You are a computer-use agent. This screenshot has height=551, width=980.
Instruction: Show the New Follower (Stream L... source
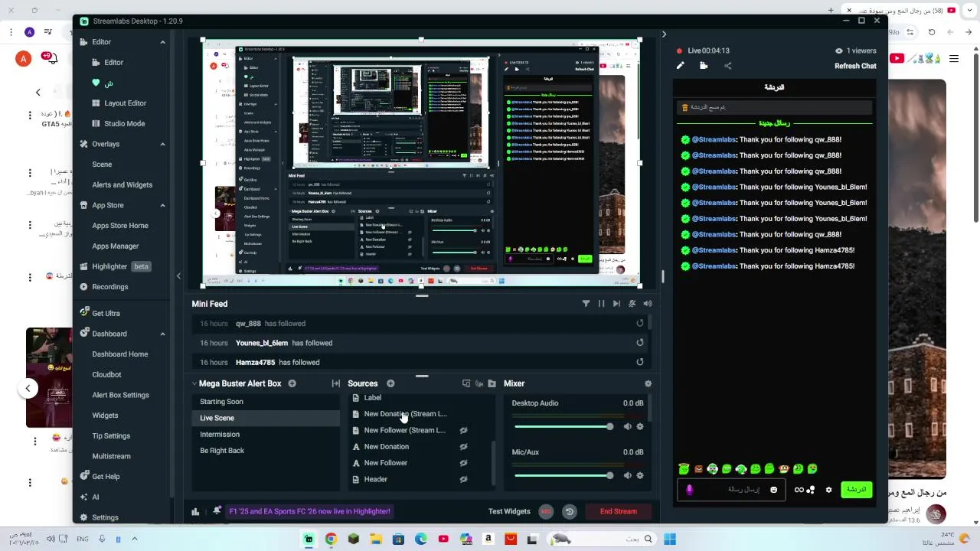(463, 430)
